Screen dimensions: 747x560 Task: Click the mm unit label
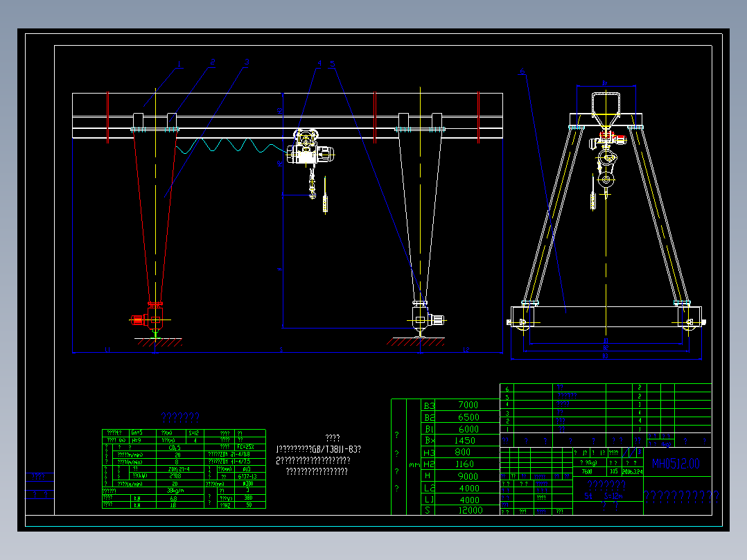pyautogui.click(x=414, y=464)
